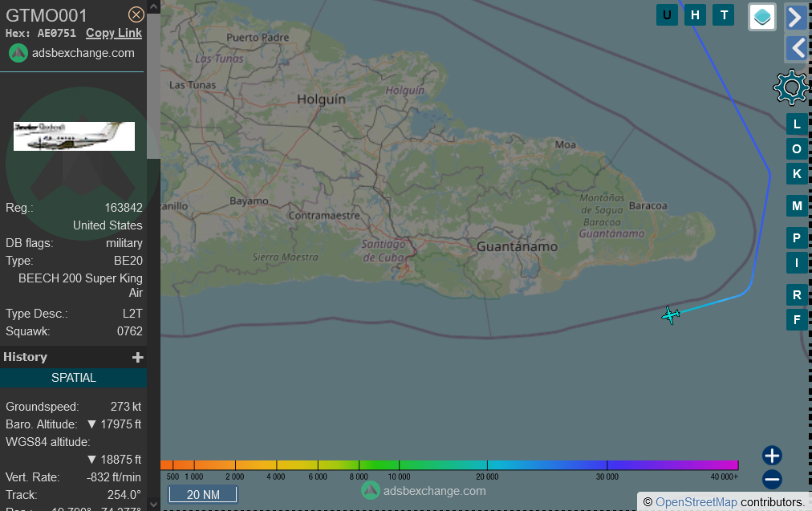Toggle the U map button
Image resolution: width=812 pixels, height=511 pixels.
[x=667, y=15]
